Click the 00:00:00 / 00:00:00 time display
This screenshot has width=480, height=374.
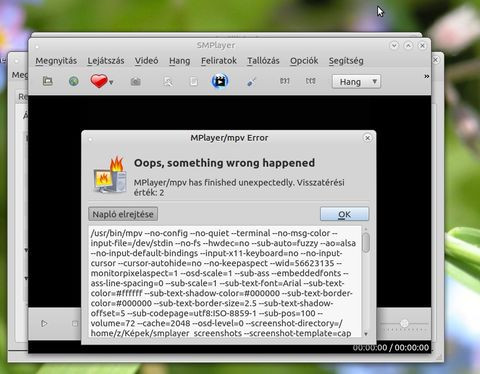391,348
